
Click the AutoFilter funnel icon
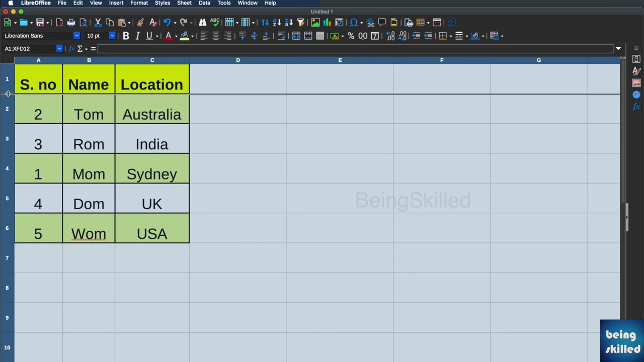pos(301,22)
